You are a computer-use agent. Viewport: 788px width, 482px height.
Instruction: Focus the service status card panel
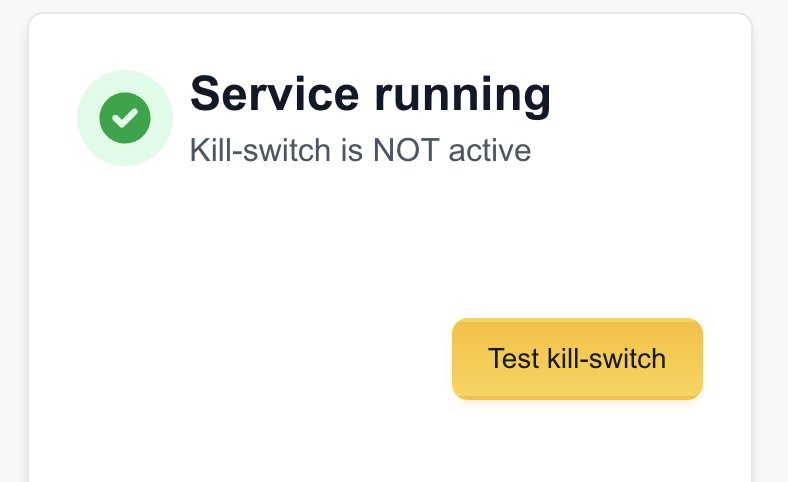pos(390,247)
